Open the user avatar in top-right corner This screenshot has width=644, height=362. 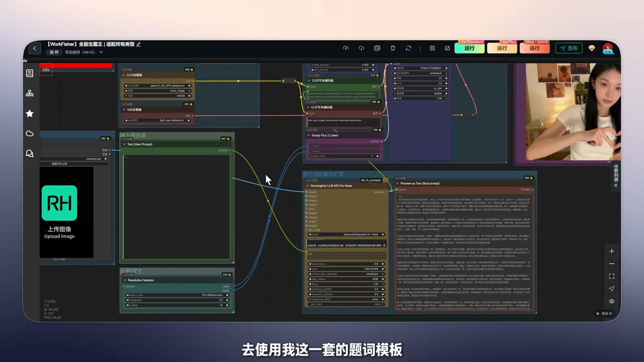[608, 48]
